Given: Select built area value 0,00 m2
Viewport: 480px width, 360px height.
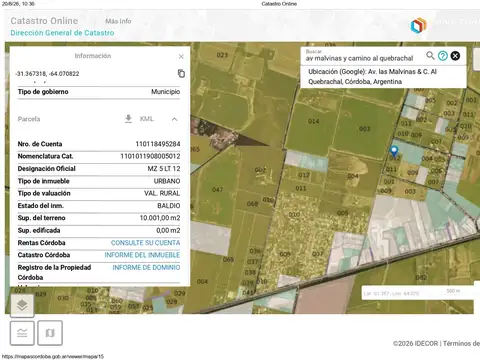Looking at the screenshot, I should pyautogui.click(x=168, y=230).
